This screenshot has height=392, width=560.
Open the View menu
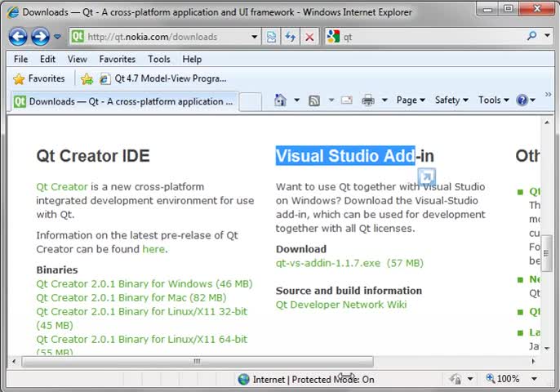[x=77, y=59]
